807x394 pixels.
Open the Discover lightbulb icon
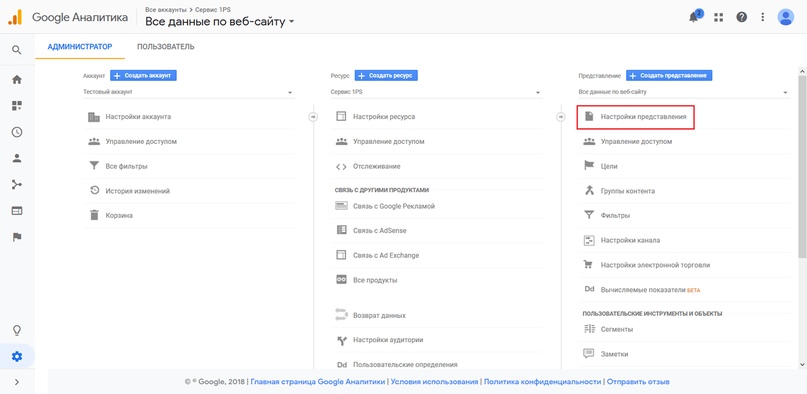[x=17, y=330]
